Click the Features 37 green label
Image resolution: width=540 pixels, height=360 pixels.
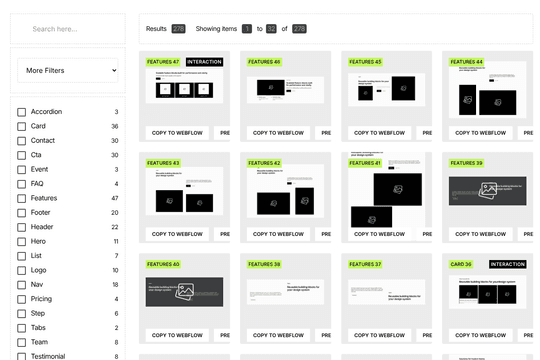pos(365,264)
